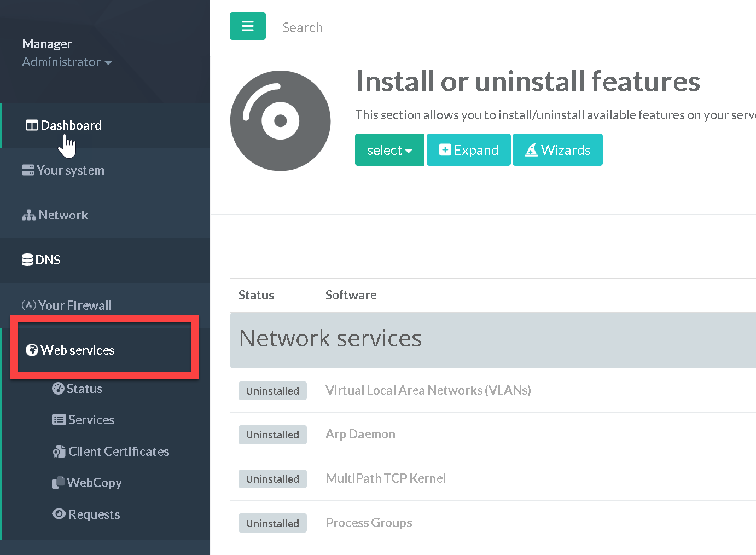Click the Requests eye icon
Image resolution: width=756 pixels, height=555 pixels.
point(59,514)
